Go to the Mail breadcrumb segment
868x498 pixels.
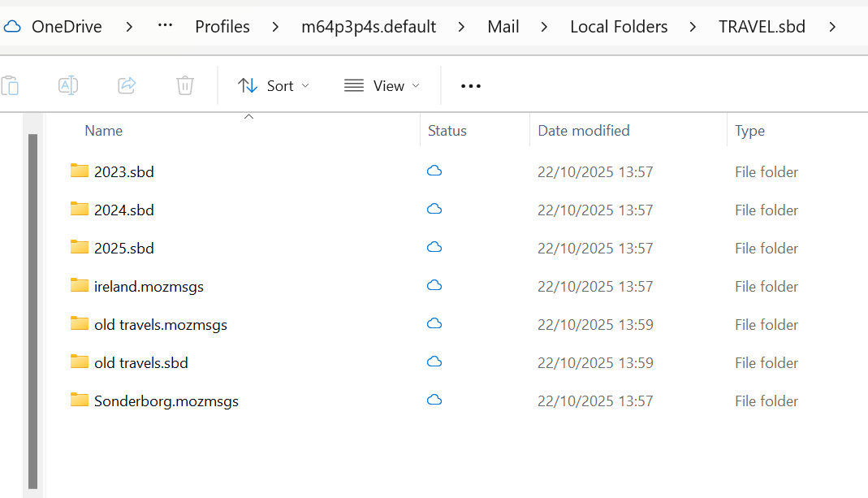(503, 27)
